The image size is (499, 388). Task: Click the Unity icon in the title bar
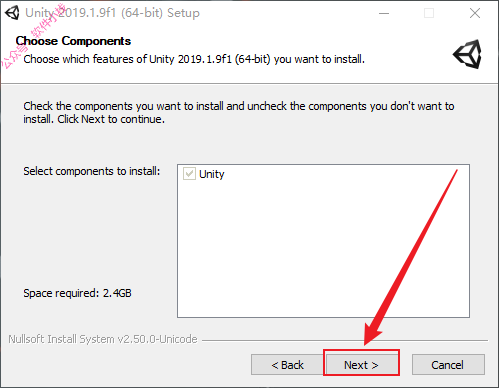[x=12, y=13]
